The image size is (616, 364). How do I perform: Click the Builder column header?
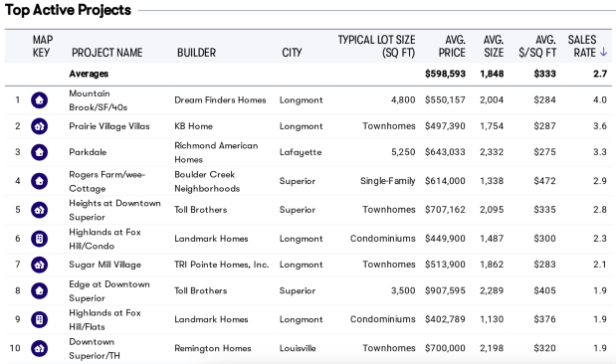click(196, 53)
